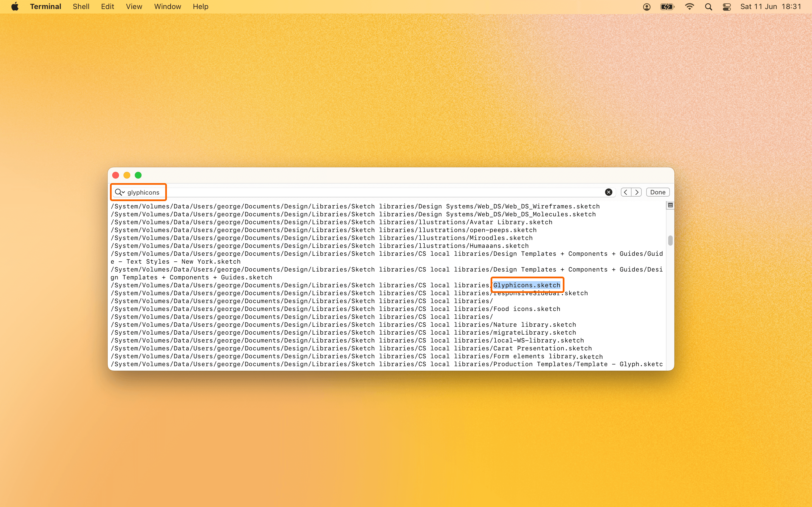Jump to the previous search match
Screen dimensions: 812x507
tap(625, 192)
